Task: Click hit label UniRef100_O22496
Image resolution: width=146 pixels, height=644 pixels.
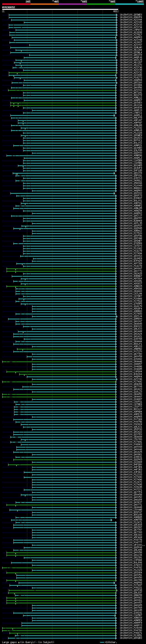Action: point(131,75)
